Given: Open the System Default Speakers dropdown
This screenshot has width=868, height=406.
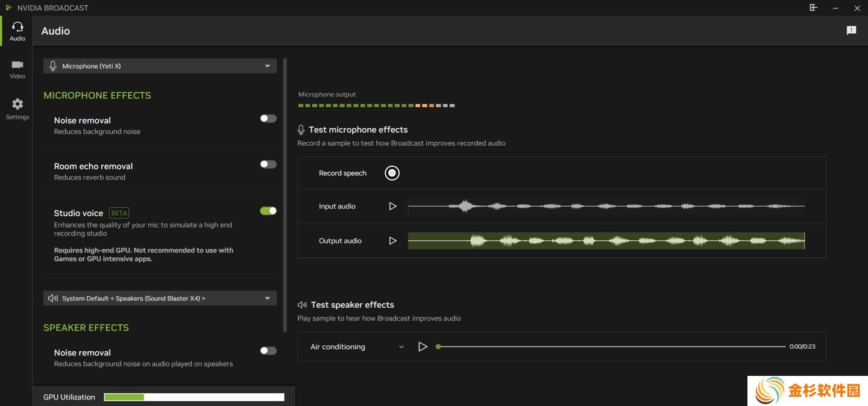Looking at the screenshot, I should click(x=160, y=298).
